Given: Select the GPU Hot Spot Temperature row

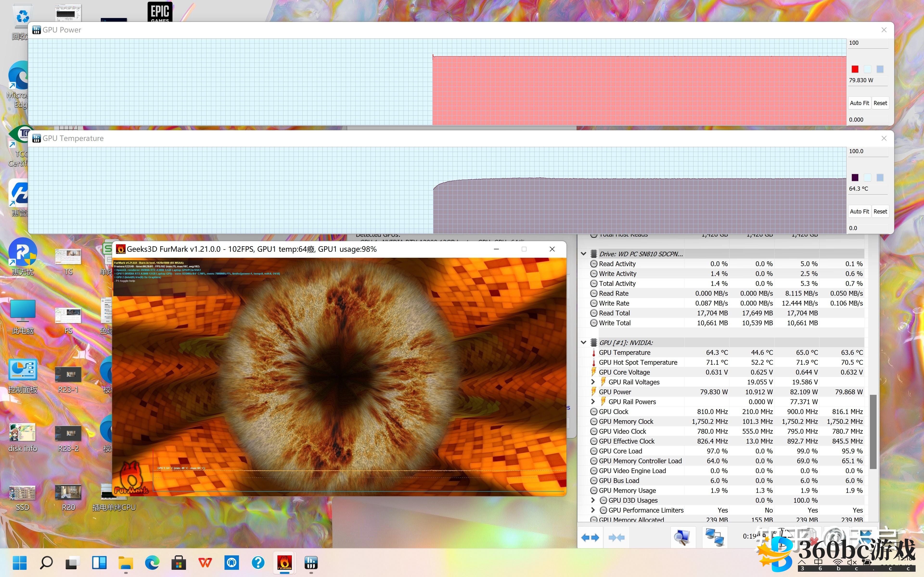Looking at the screenshot, I should pyautogui.click(x=638, y=363).
